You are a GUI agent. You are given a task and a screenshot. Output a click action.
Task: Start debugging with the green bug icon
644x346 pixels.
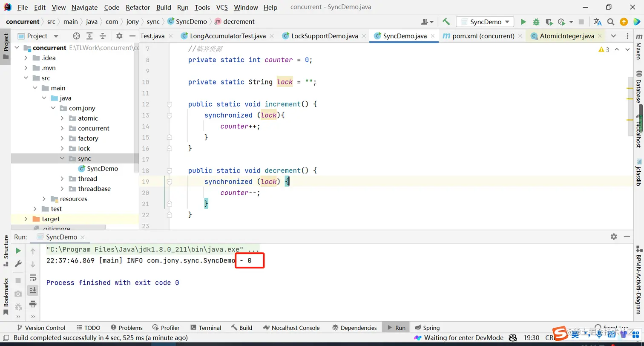(x=536, y=22)
